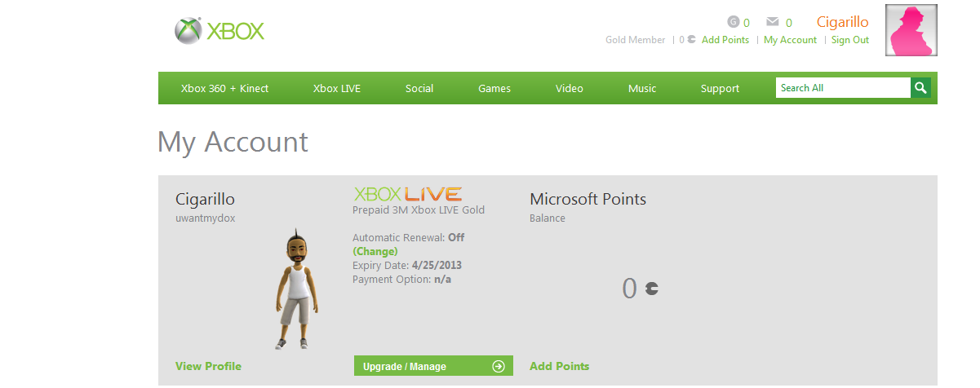Click the Prepaid 3M Xbox LIVE Gold text
Viewport: 980px width, 388px height.
(x=419, y=209)
